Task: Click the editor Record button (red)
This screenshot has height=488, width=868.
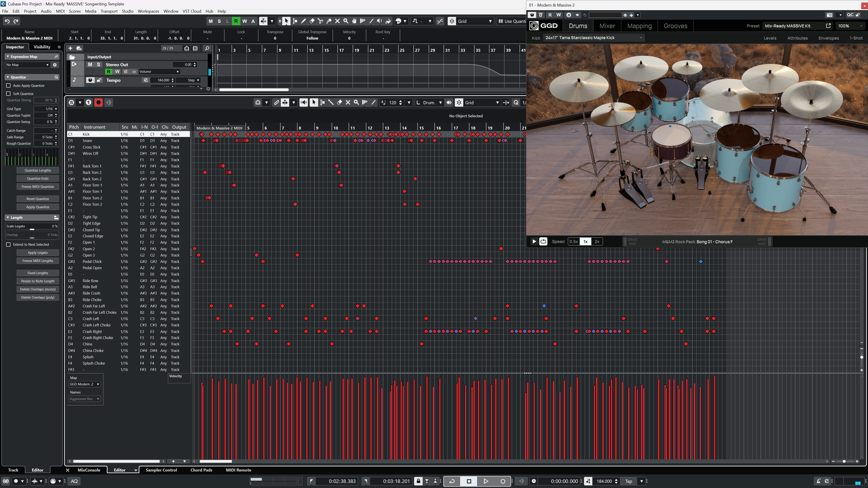Action: click(98, 102)
